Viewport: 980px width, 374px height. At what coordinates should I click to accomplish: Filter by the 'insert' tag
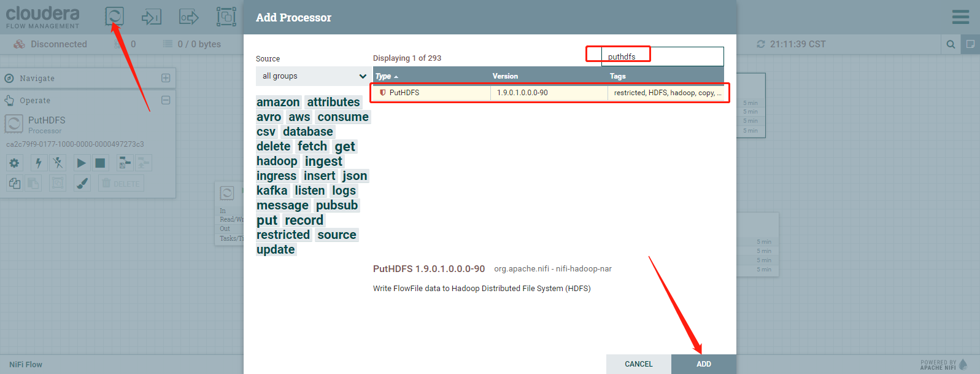[x=320, y=176]
